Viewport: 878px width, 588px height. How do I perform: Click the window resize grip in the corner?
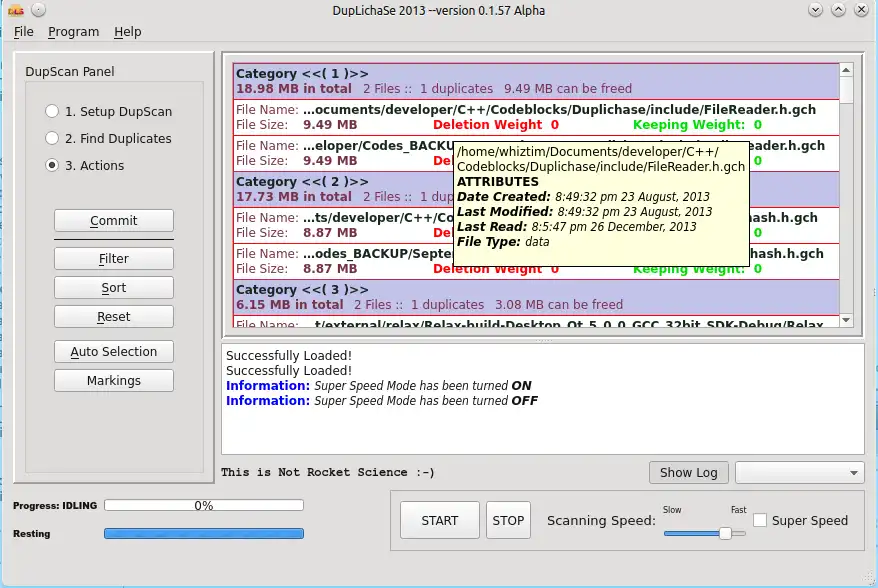869,579
